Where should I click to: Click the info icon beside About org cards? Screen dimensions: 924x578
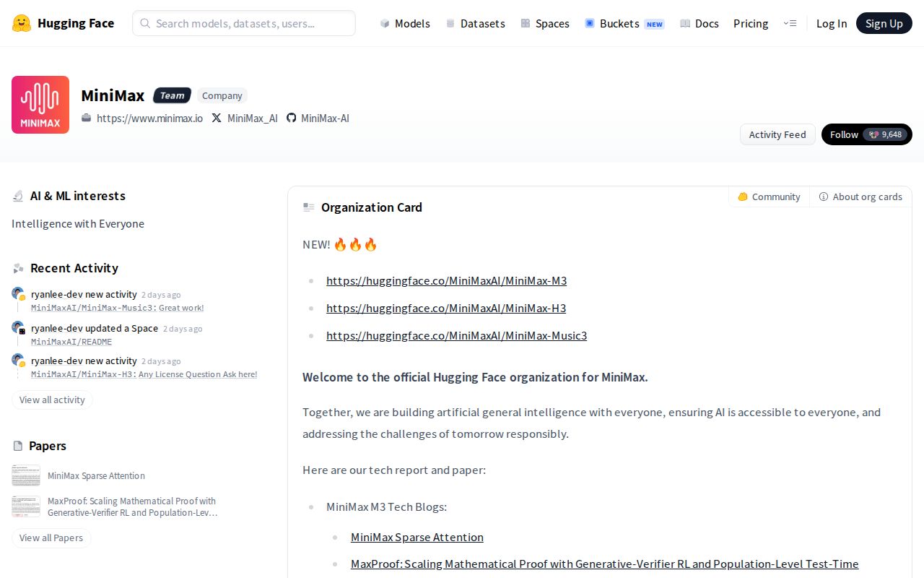coord(824,197)
